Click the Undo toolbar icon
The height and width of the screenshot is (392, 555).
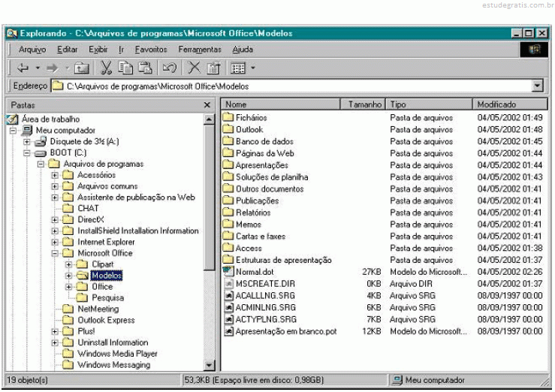(169, 68)
